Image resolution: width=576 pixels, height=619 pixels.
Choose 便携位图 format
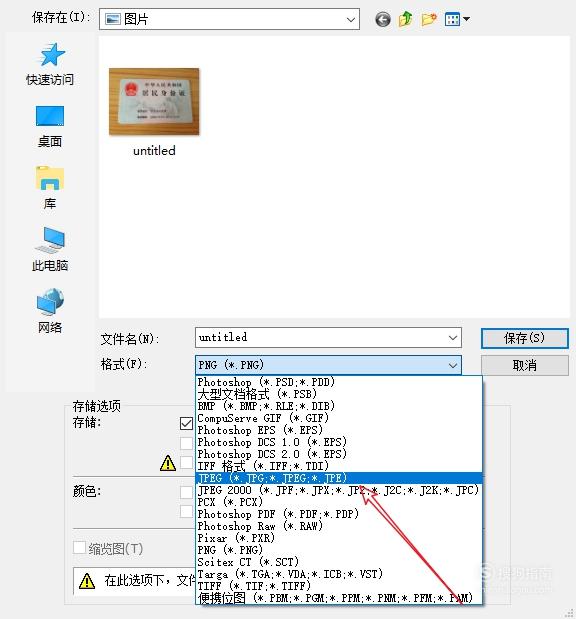point(339,598)
